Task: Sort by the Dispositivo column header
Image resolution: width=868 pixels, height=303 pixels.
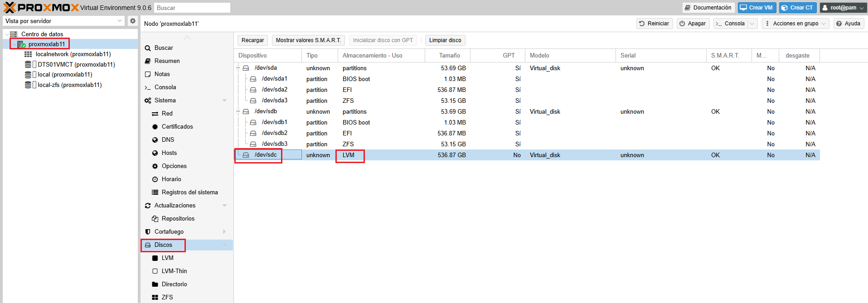Action: tap(268, 55)
